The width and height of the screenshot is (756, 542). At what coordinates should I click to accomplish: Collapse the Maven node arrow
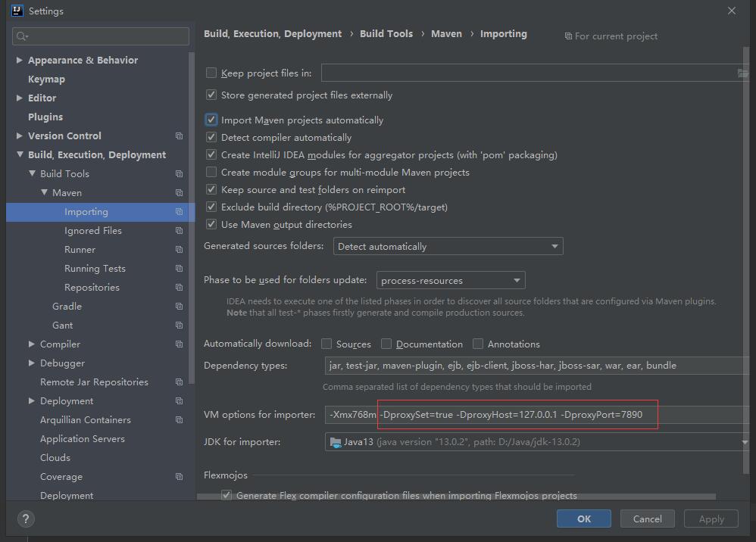click(44, 192)
